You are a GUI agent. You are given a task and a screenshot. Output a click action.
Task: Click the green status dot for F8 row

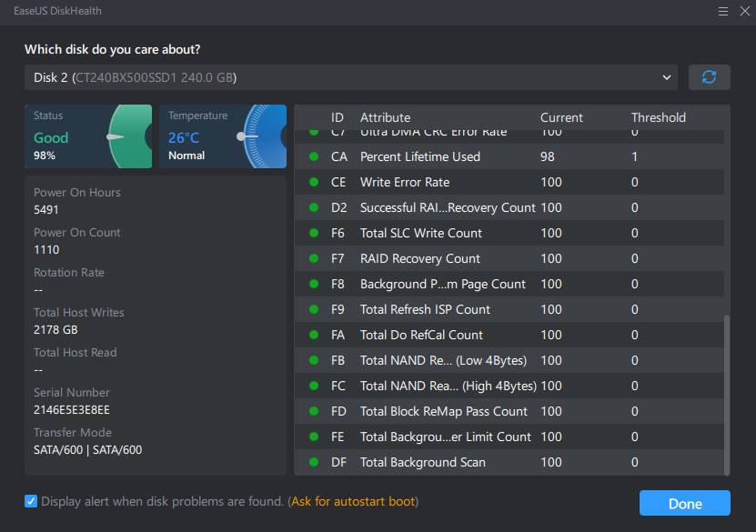pos(314,284)
